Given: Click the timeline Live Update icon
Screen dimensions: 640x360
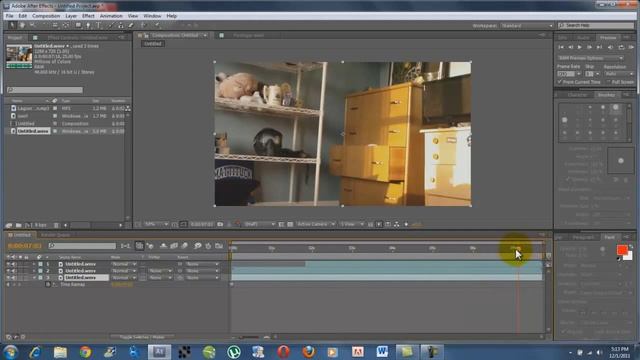Looking at the screenshot, I should pos(139,246).
